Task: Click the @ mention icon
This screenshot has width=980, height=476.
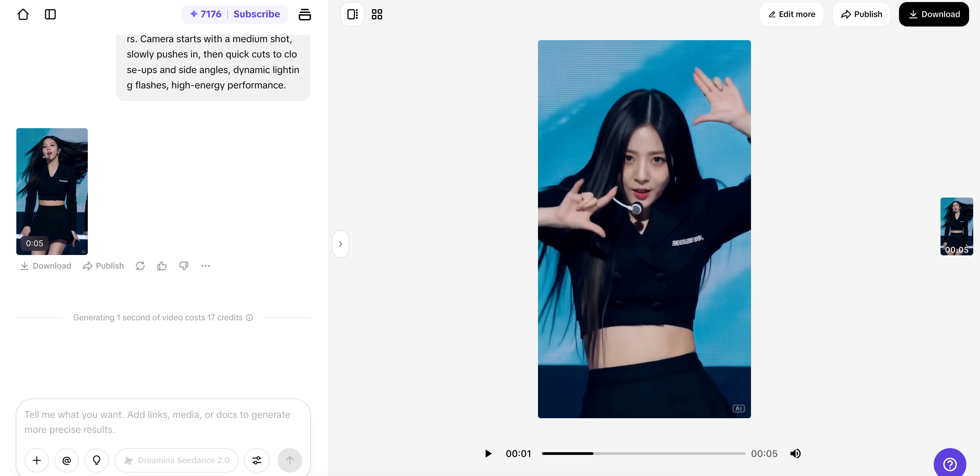Action: (67, 460)
